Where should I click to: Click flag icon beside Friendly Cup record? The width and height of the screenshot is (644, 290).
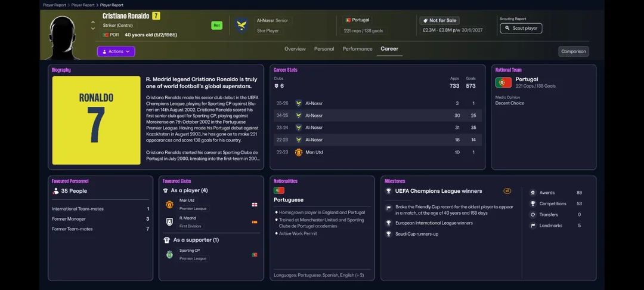[x=388, y=208]
